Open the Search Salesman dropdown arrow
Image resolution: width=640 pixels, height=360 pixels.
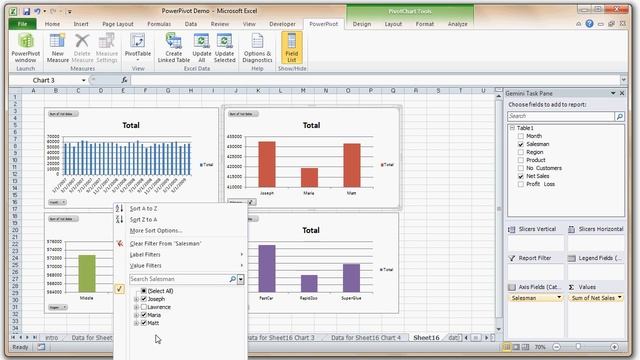[241, 279]
